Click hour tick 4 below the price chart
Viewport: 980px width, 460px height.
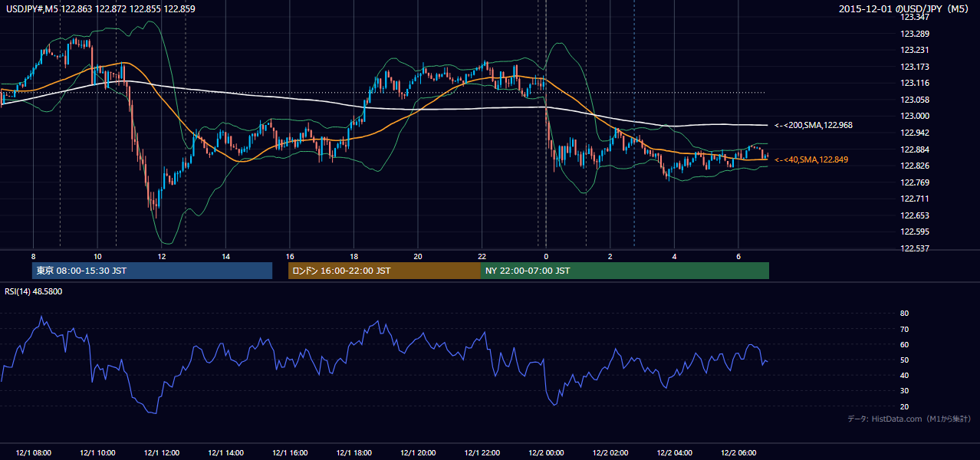click(674, 256)
